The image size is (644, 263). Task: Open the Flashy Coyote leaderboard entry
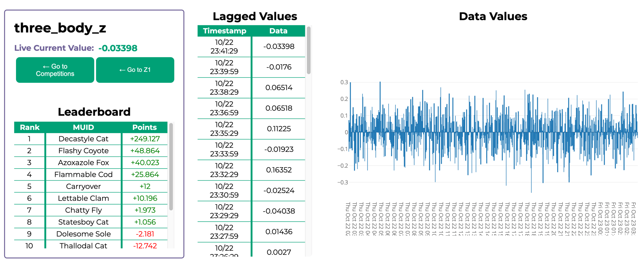[83, 151]
